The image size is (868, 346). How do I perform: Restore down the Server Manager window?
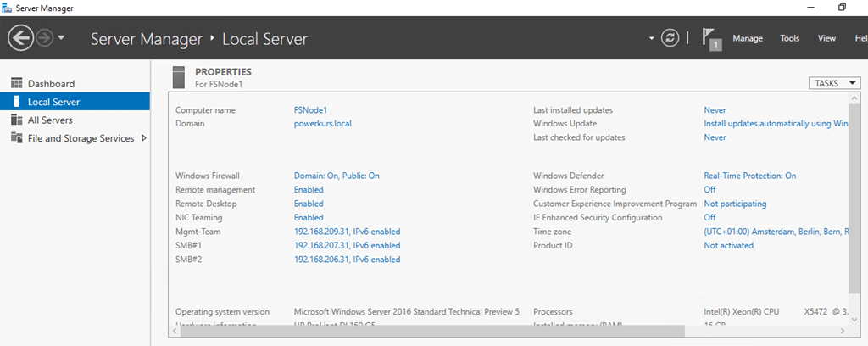(x=842, y=7)
